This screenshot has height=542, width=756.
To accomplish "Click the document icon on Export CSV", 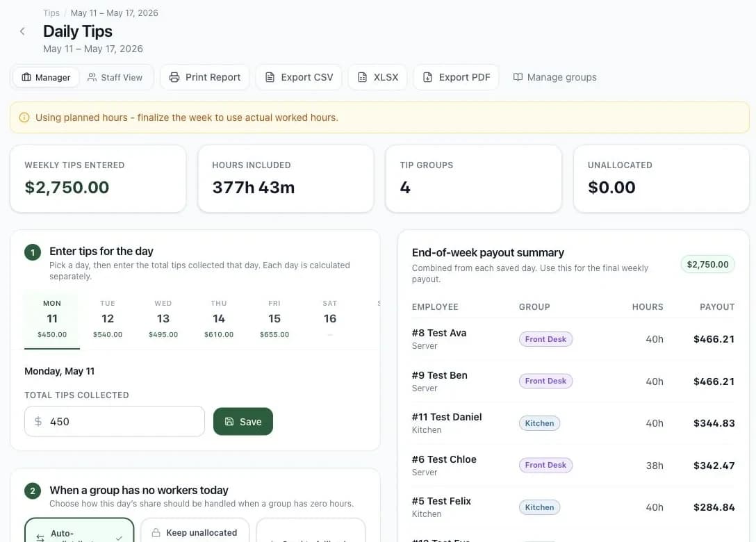I will (270, 77).
